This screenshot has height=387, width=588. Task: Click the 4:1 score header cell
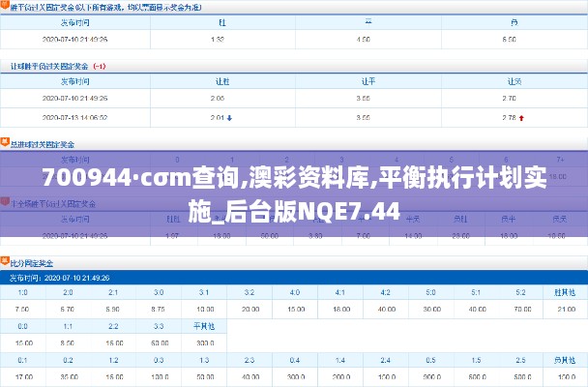click(340, 292)
